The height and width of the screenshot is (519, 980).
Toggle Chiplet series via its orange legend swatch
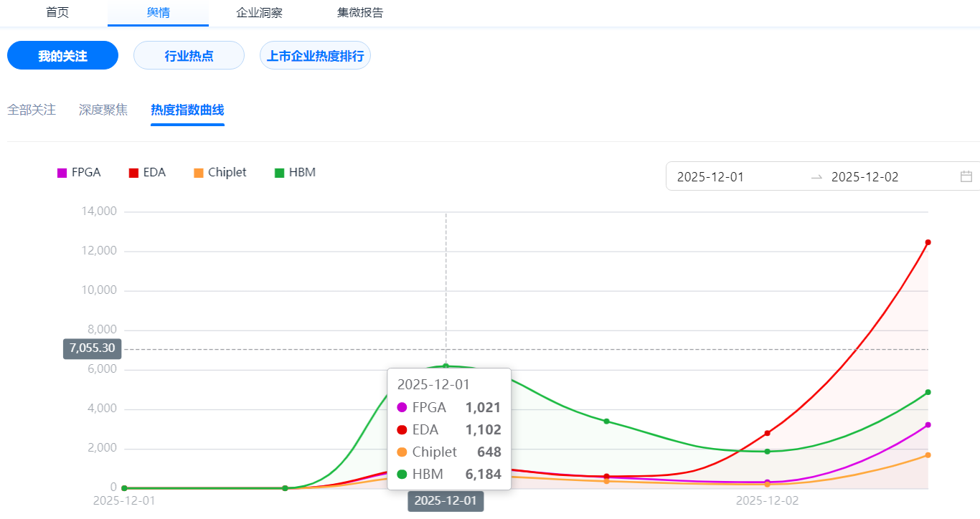click(x=199, y=173)
